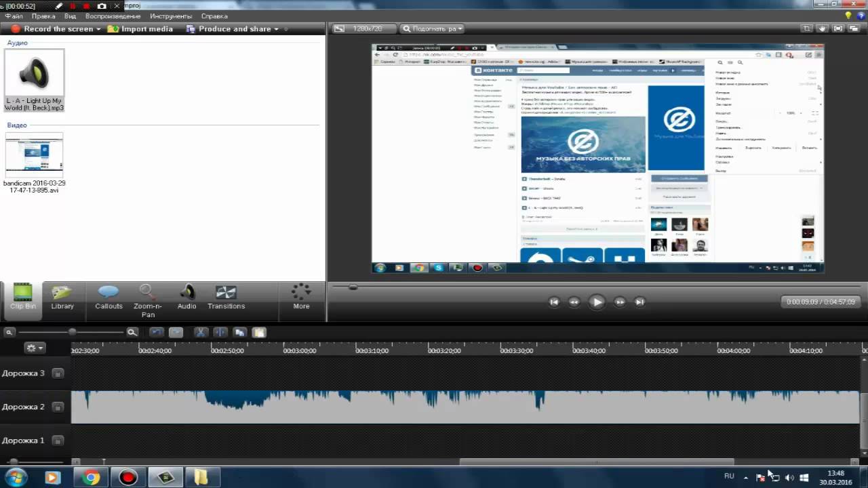Image resolution: width=868 pixels, height=488 pixels.
Task: Select the Light Up My World mp3 clip
Action: [x=34, y=80]
